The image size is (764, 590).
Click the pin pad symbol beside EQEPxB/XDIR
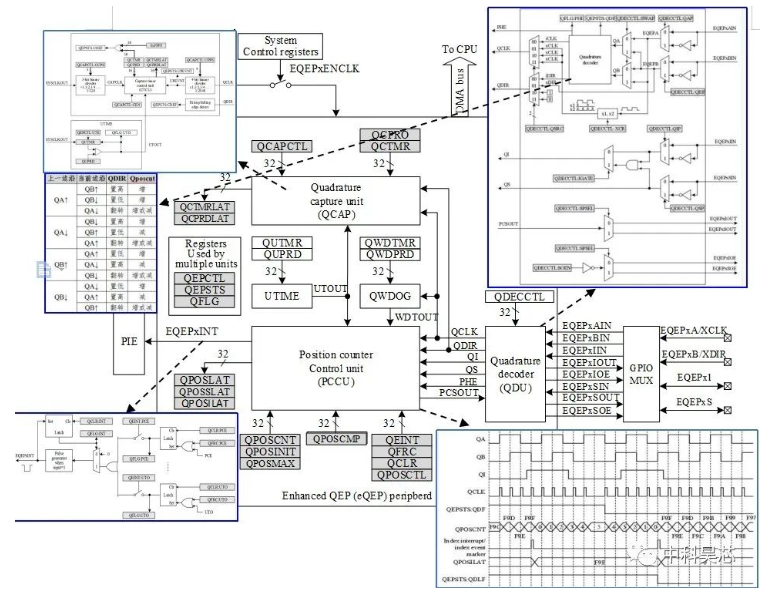pyautogui.click(x=727, y=362)
